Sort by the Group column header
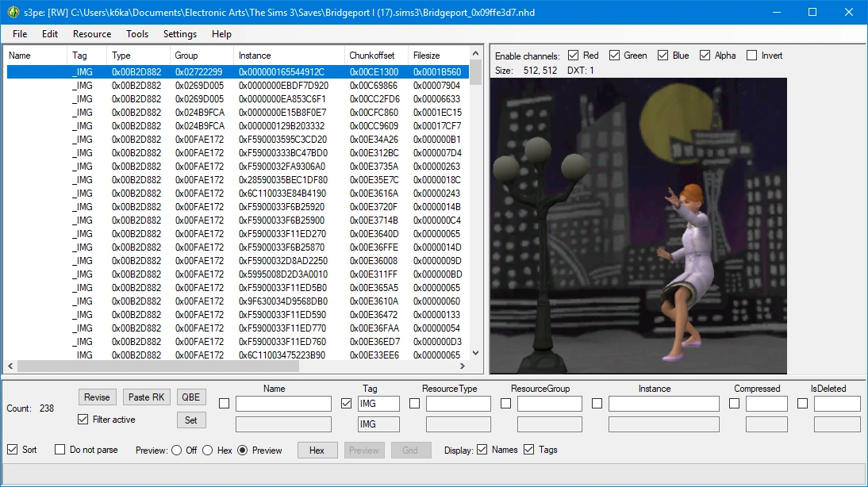This screenshot has height=487, width=868. [202, 56]
